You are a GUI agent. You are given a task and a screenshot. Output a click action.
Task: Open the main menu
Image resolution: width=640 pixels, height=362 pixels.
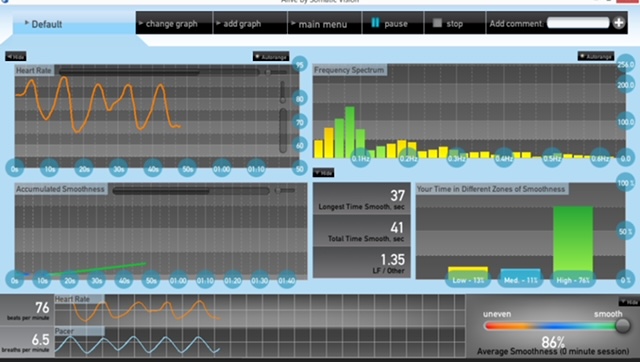[324, 24]
